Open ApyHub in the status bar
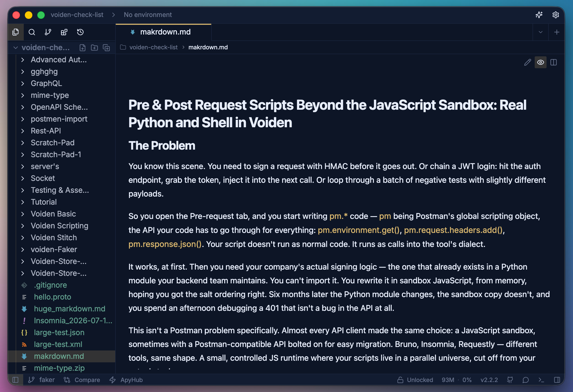This screenshot has height=392, width=573. pyautogui.click(x=126, y=380)
